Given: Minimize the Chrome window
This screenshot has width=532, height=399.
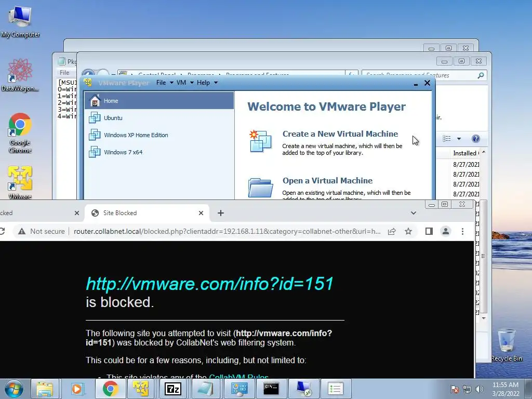Looking at the screenshot, I should coord(432,204).
